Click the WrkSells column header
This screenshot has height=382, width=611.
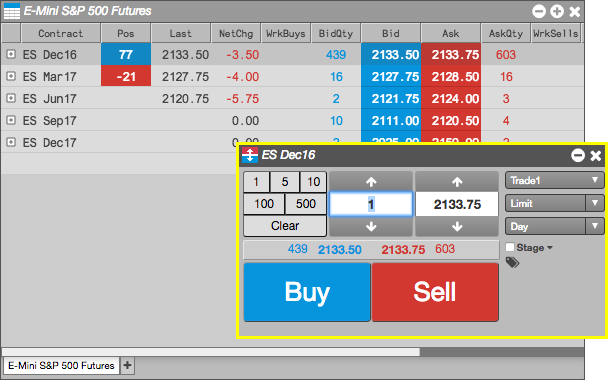coord(556,34)
